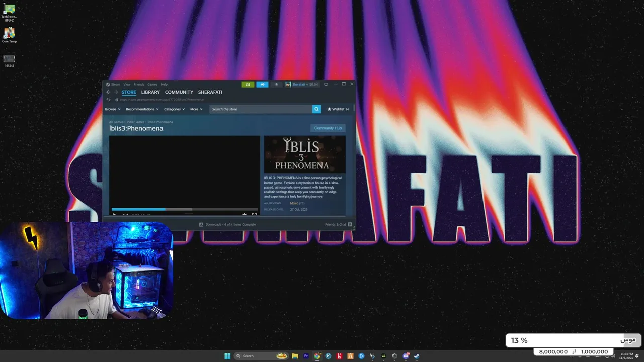Switch to the COMMUNITY tab

(179, 92)
